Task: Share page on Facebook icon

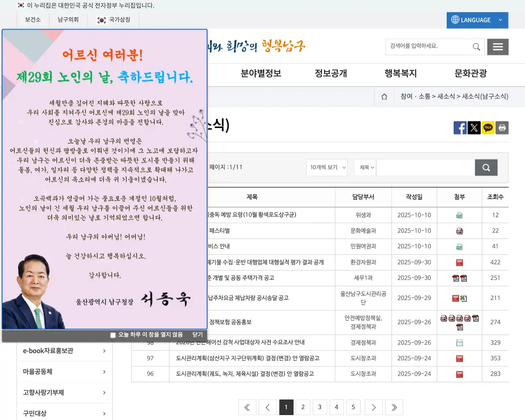Action: (x=460, y=128)
